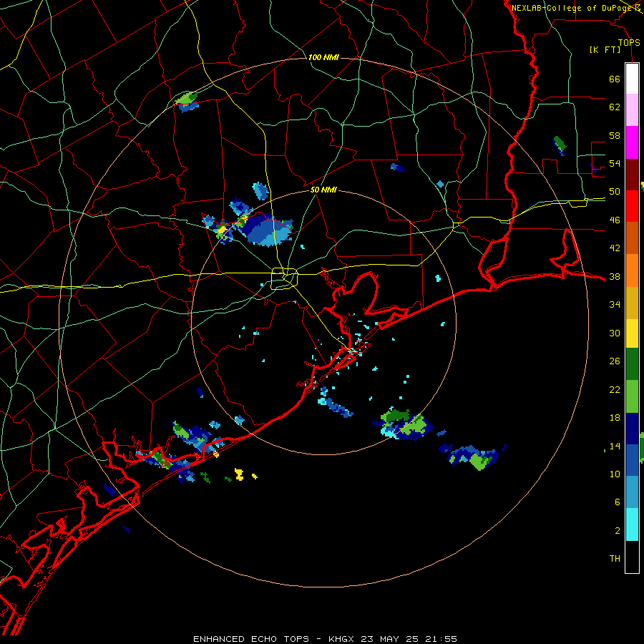644x644 pixels.
Task: Click the legend value 46
Action: click(x=615, y=220)
